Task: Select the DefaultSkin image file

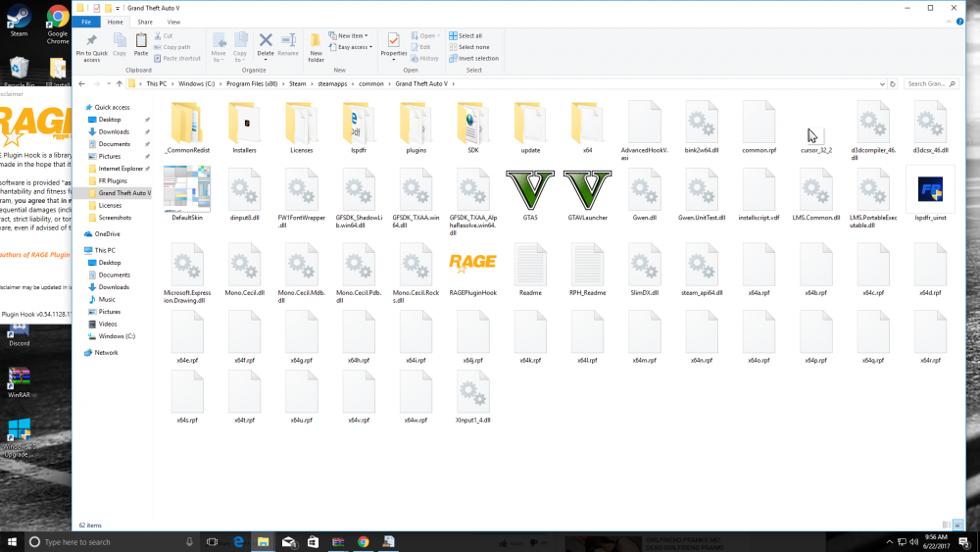Action: [x=187, y=187]
